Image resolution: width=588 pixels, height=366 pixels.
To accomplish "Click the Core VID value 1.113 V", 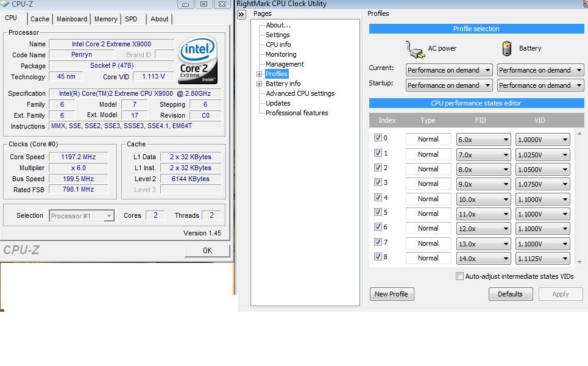I will [154, 77].
